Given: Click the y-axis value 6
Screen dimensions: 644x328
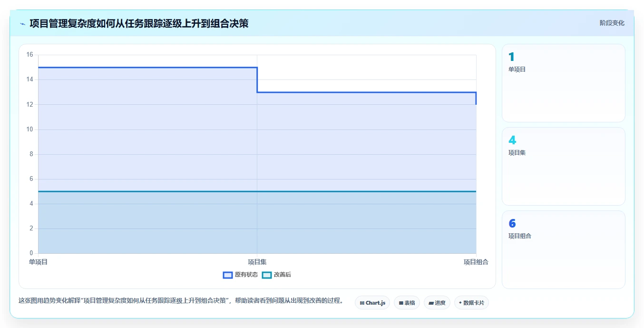Looking at the screenshot, I should pyautogui.click(x=31, y=179).
